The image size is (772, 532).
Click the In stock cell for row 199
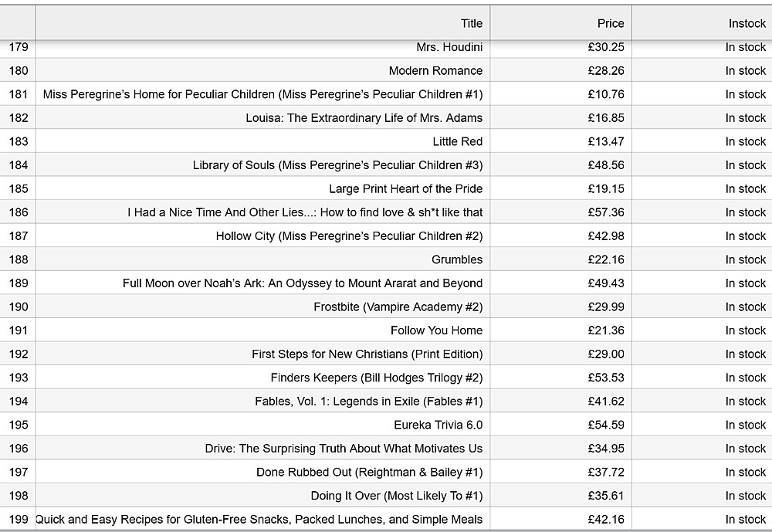745,520
